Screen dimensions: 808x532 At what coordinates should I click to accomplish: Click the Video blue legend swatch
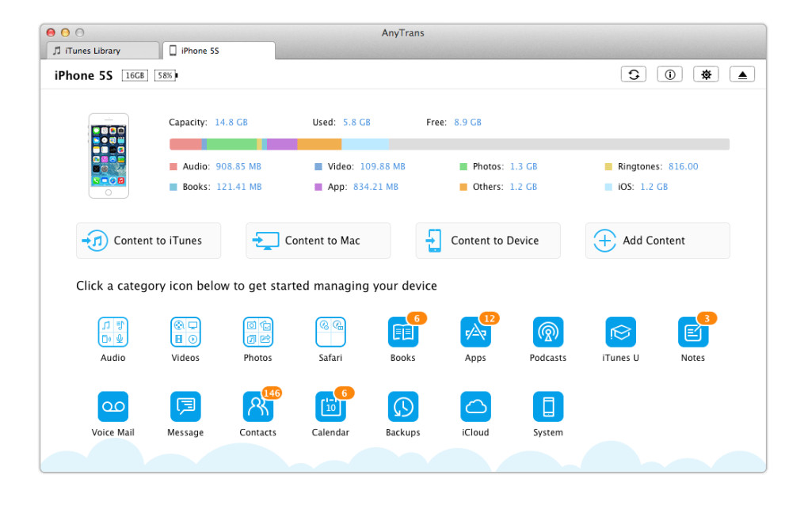[x=318, y=167]
